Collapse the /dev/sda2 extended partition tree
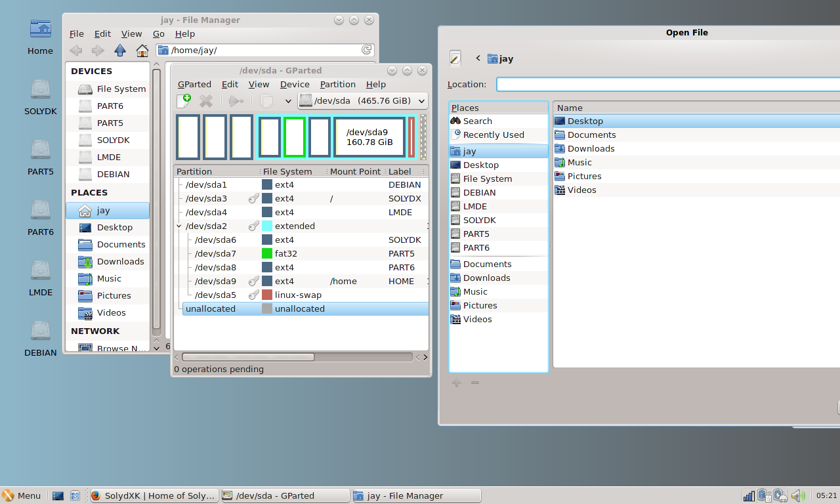Screen dimensions: 840x504 (x=179, y=226)
